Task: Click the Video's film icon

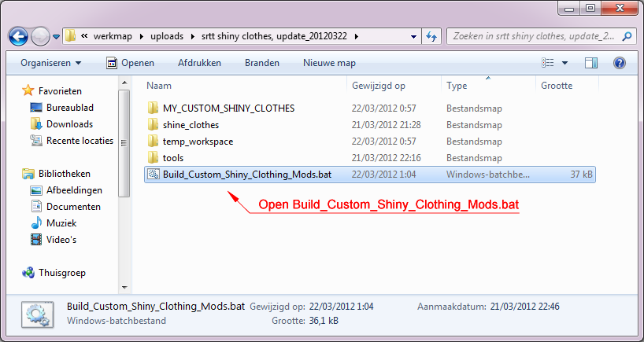Action: (36, 240)
